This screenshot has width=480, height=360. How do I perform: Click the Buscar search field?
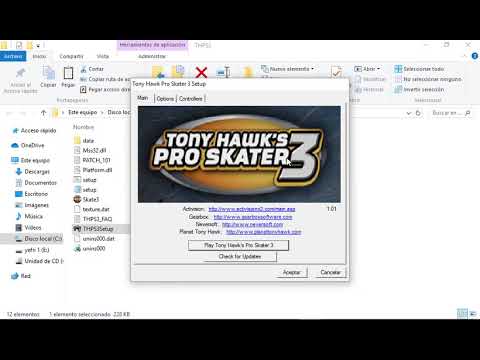(451, 113)
